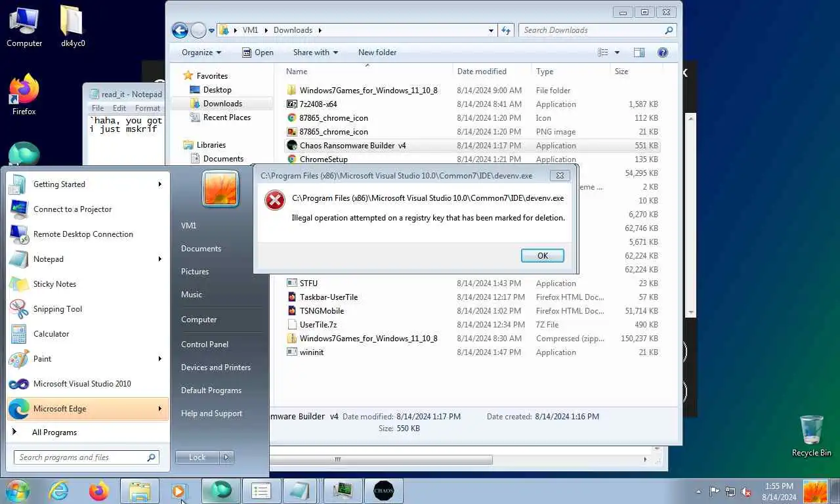Click the Explorer Back navigation button

click(180, 30)
